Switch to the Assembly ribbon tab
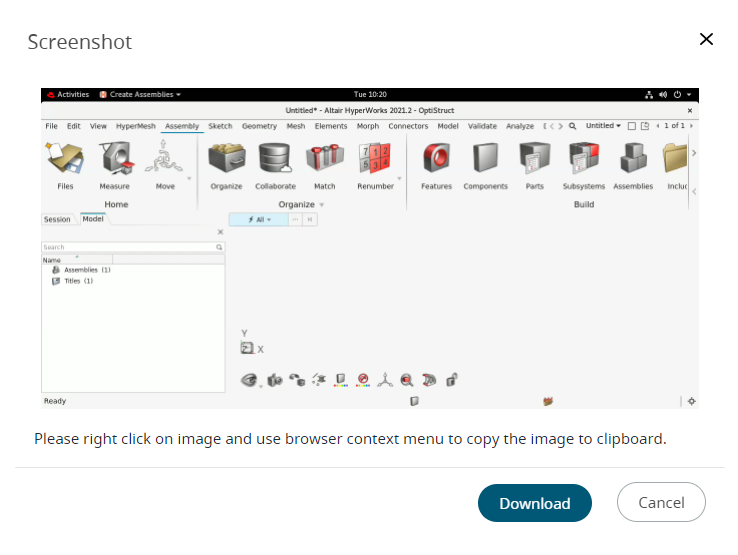 point(182,126)
